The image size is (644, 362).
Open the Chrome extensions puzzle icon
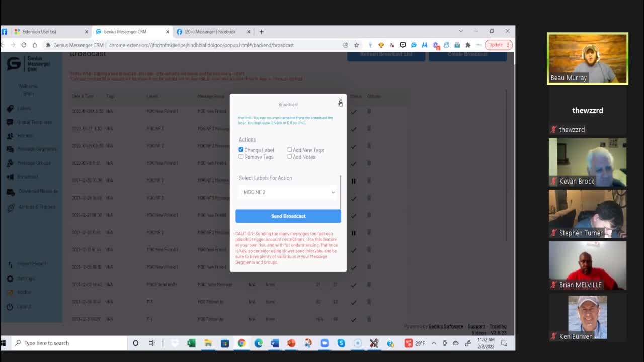(x=468, y=45)
